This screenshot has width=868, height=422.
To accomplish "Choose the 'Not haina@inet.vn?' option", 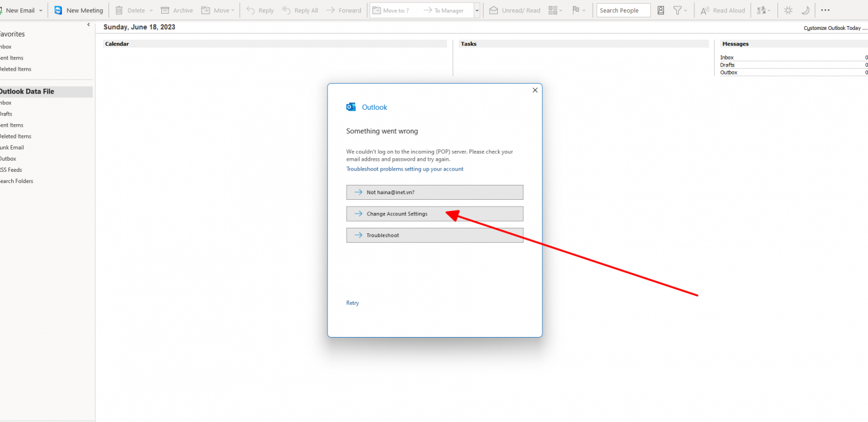I will (x=435, y=192).
